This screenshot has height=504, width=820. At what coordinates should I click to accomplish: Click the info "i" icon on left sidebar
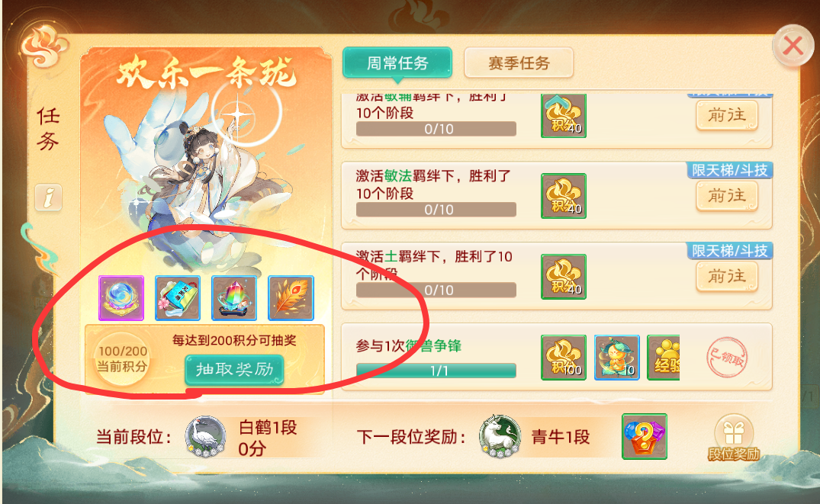(48, 197)
